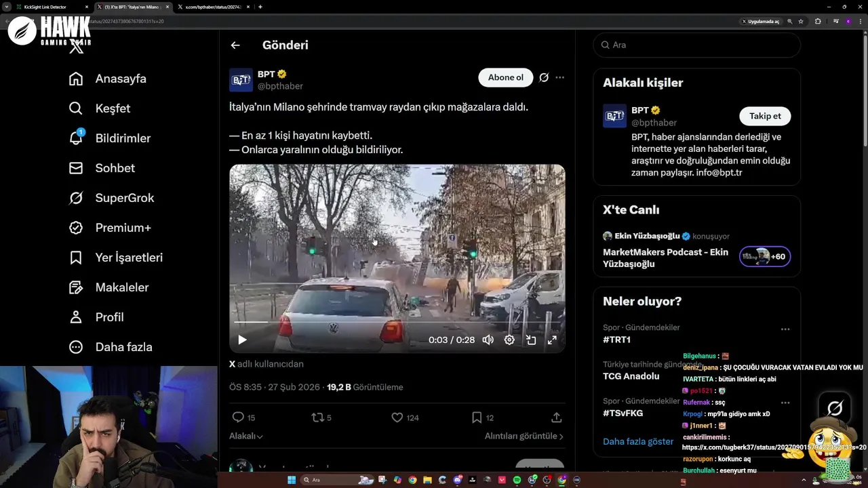The width and height of the screenshot is (868, 488).
Task: Open Makaleler in sidebar
Action: pyautogui.click(x=109, y=287)
